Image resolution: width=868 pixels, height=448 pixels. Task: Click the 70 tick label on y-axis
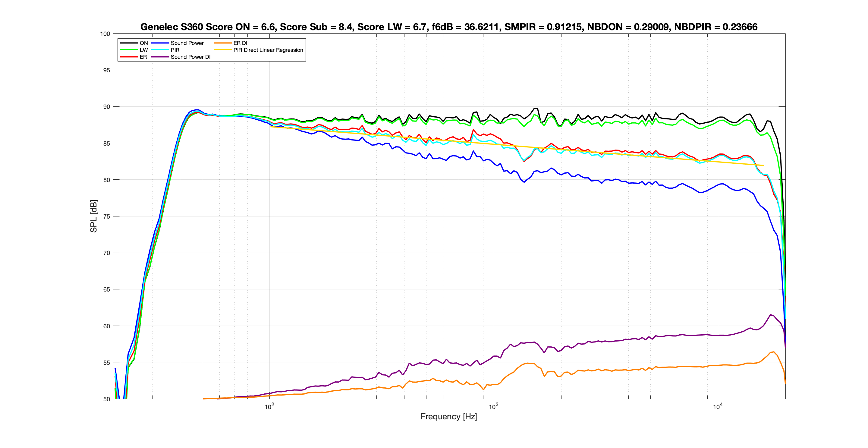106,253
